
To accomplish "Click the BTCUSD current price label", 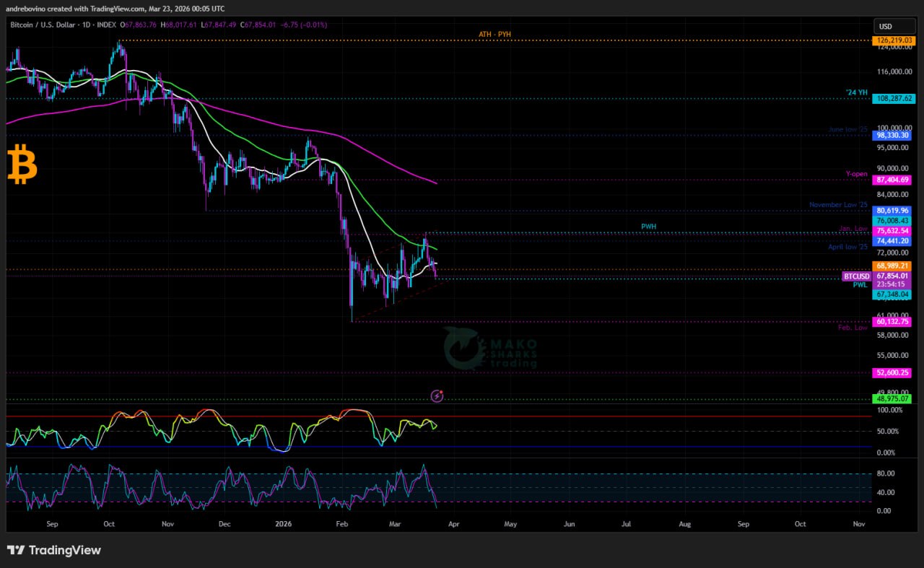I will (x=856, y=276).
